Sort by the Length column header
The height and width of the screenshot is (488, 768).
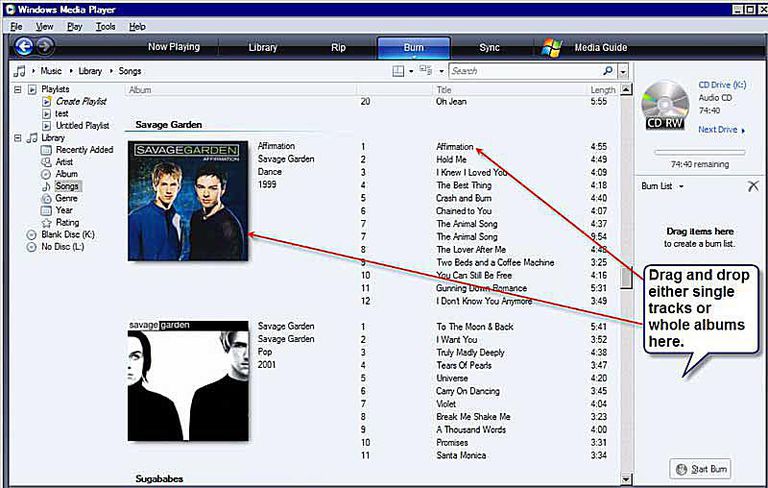pyautogui.click(x=602, y=90)
